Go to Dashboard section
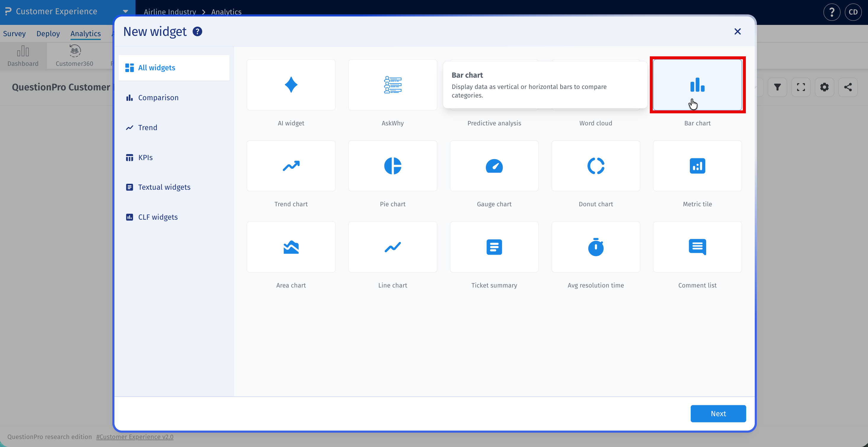This screenshot has height=447, width=868. pyautogui.click(x=23, y=56)
